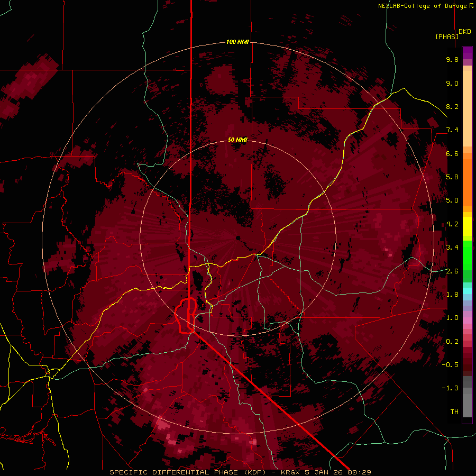The height and width of the screenshot is (476, 476).
Task: Click the 1.0 scale value
Action: tap(452, 318)
